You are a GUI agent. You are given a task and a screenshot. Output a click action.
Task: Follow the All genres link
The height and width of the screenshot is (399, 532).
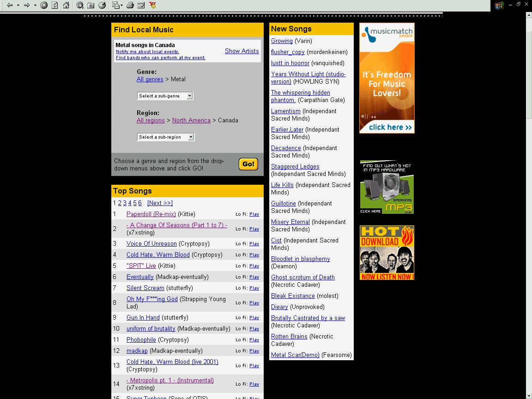150,79
